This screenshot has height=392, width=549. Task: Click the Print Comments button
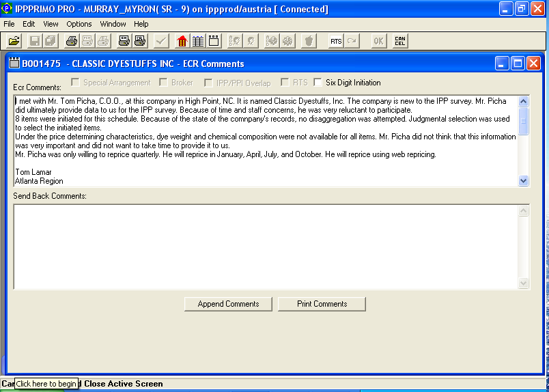tap(322, 304)
